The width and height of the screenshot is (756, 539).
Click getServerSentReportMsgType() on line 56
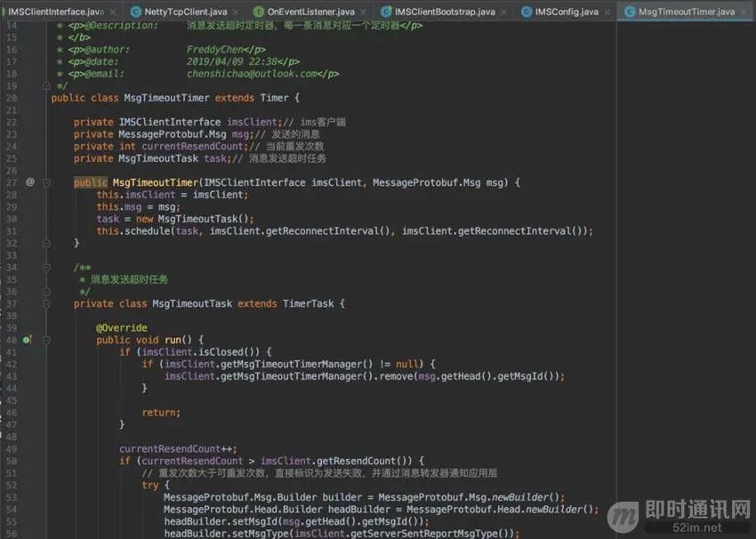click(x=432, y=534)
